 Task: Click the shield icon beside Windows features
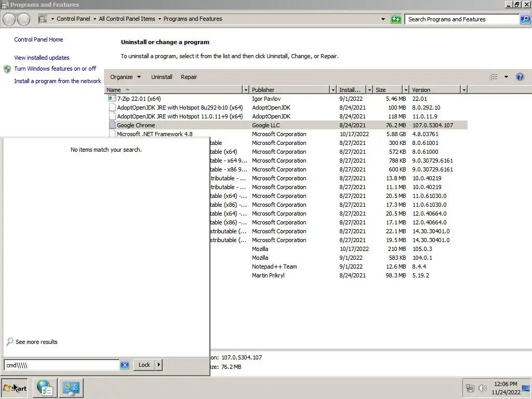tap(7, 69)
